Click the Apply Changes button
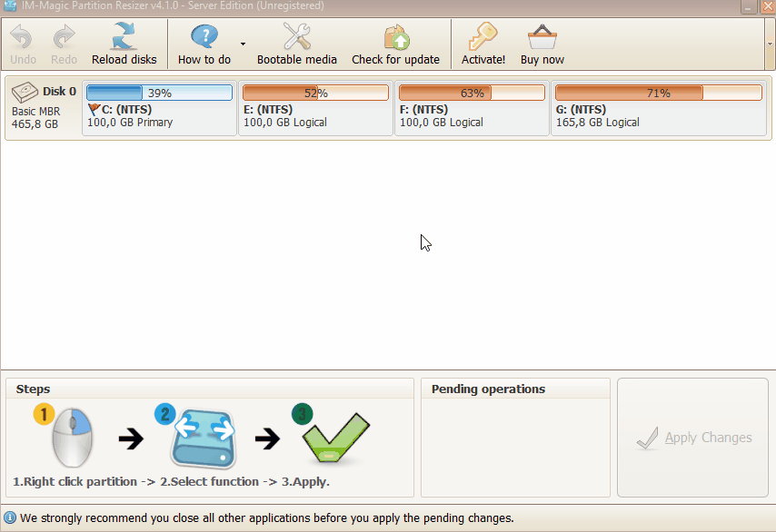 pyautogui.click(x=692, y=438)
